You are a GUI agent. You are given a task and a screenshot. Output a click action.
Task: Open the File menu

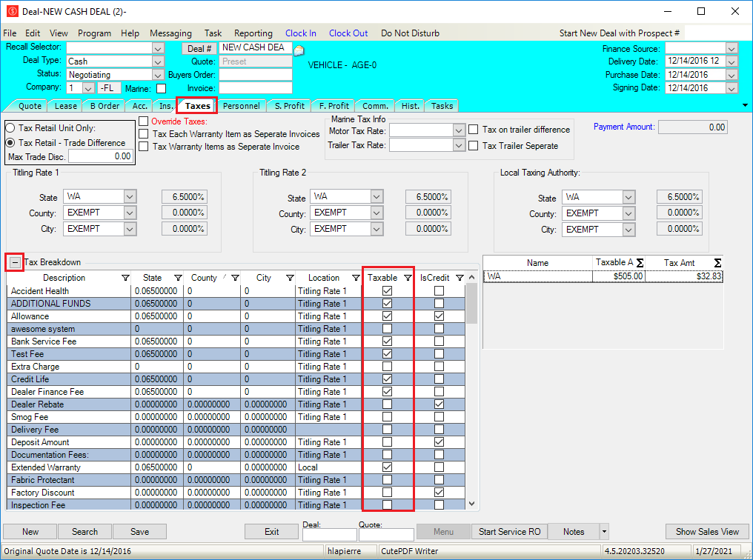[10, 33]
